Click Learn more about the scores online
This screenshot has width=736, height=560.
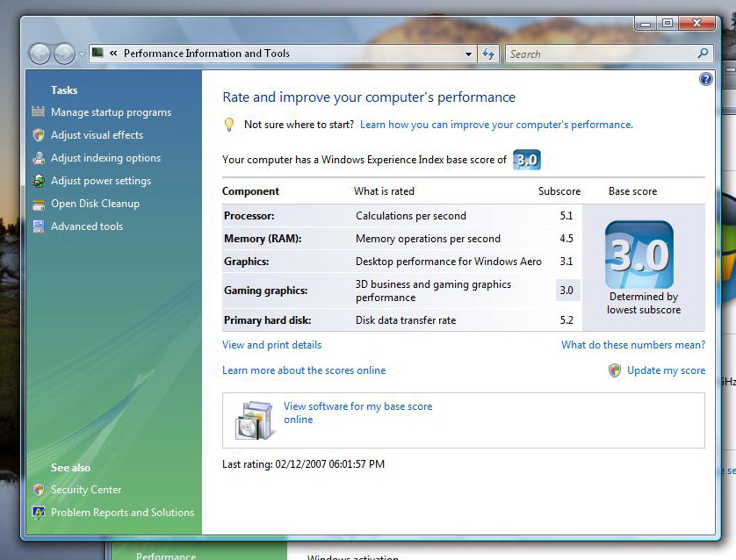point(304,370)
